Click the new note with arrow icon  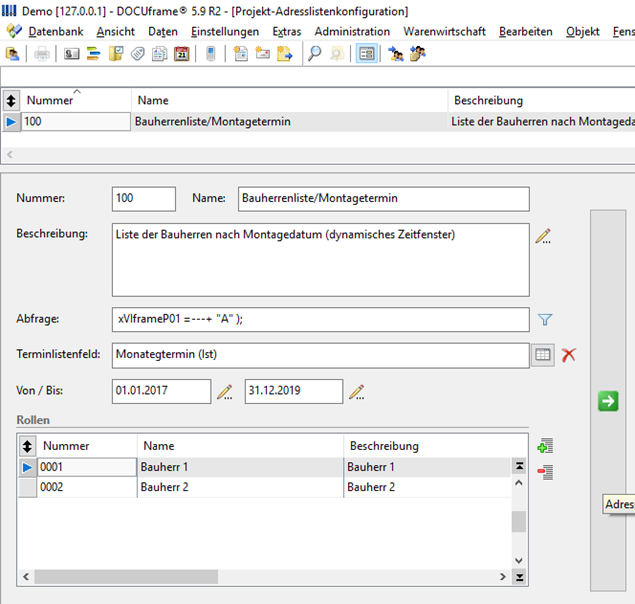click(x=285, y=54)
